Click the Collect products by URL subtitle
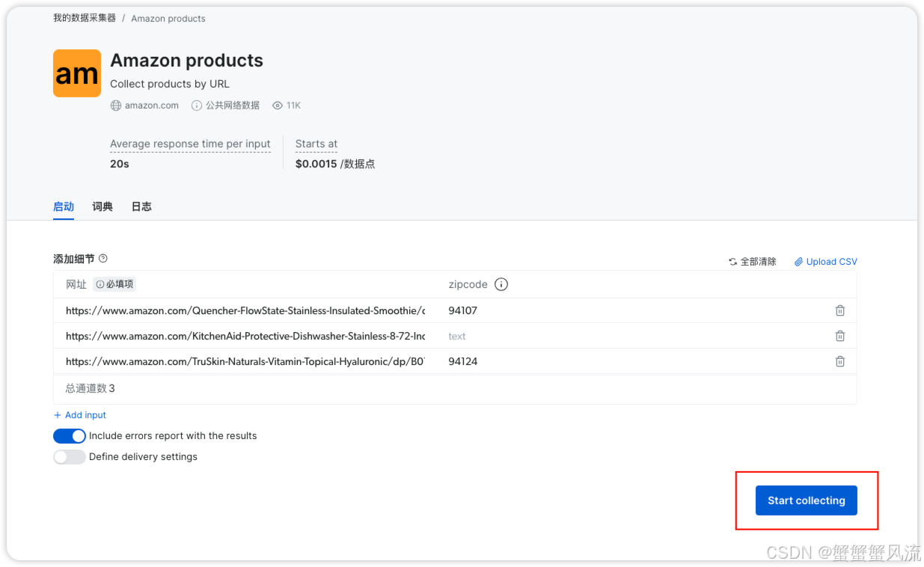 click(170, 84)
